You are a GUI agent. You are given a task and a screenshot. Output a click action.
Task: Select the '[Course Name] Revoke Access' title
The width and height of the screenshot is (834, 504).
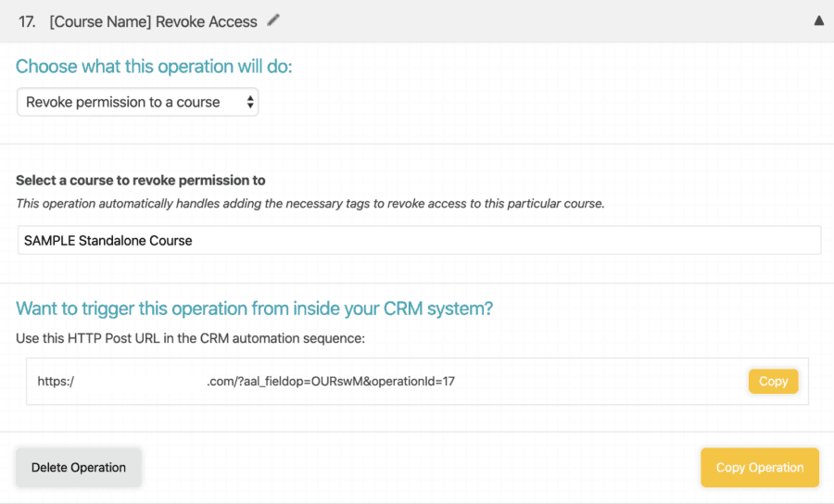coord(153,22)
